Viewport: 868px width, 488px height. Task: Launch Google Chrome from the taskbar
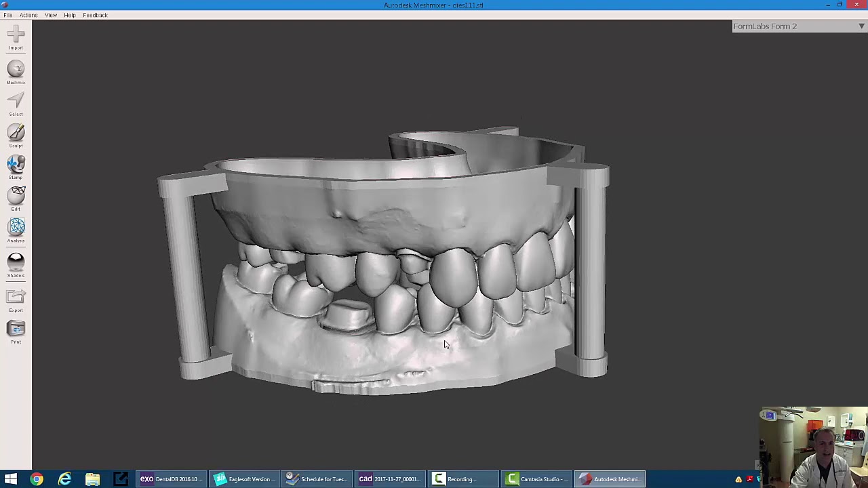tap(37, 479)
